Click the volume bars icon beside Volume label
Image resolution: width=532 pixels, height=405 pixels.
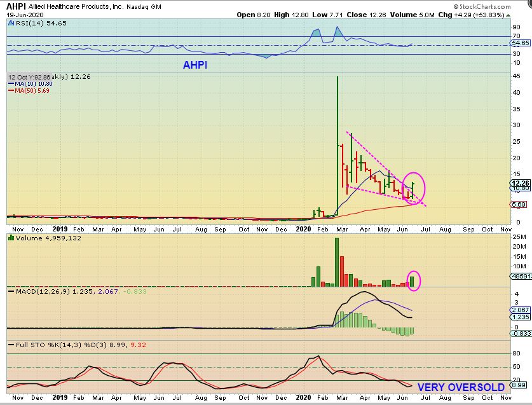click(11, 238)
